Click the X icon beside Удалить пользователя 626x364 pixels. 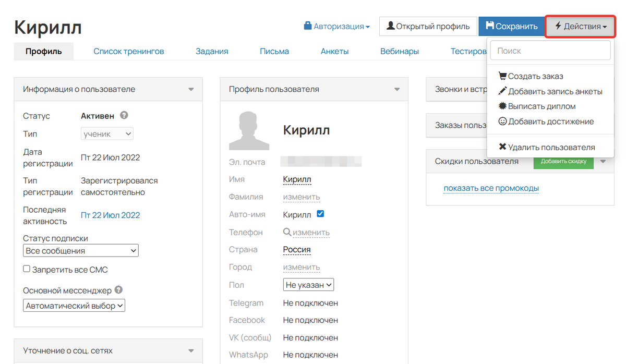click(502, 147)
